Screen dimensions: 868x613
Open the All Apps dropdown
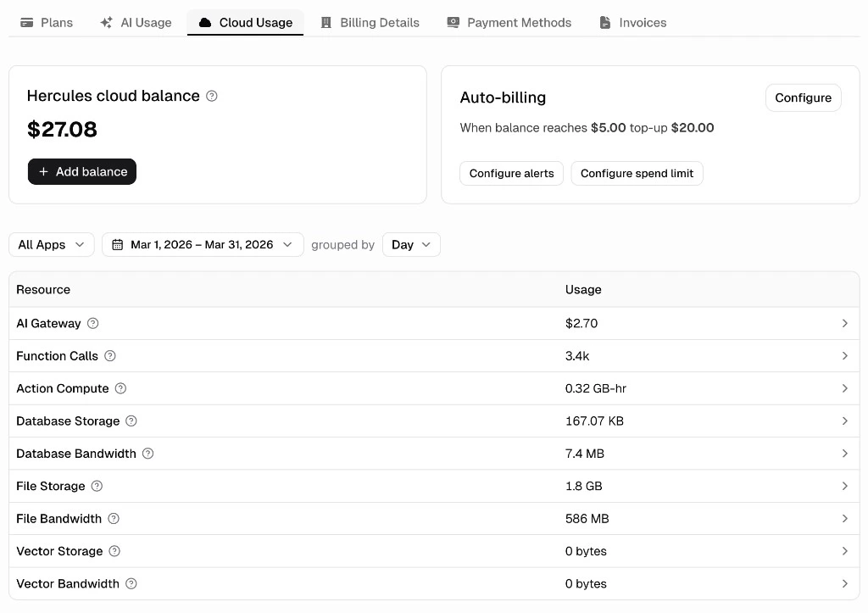click(x=51, y=244)
